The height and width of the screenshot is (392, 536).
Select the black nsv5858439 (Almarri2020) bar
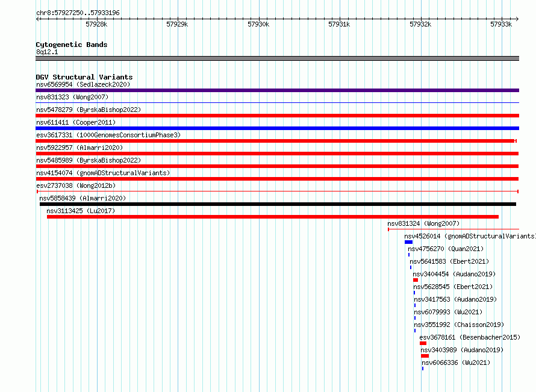click(278, 204)
